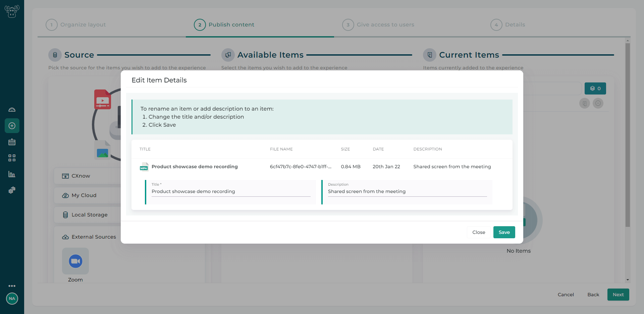Expand the External Sources section

tap(89, 237)
